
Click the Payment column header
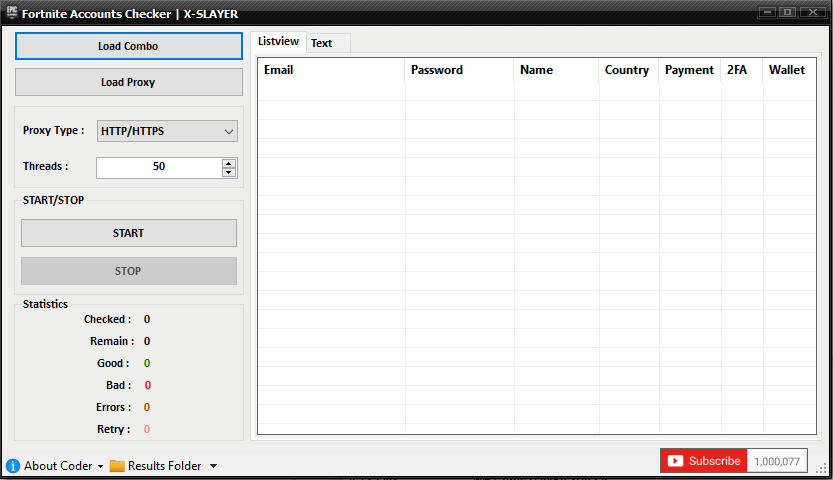[690, 70]
